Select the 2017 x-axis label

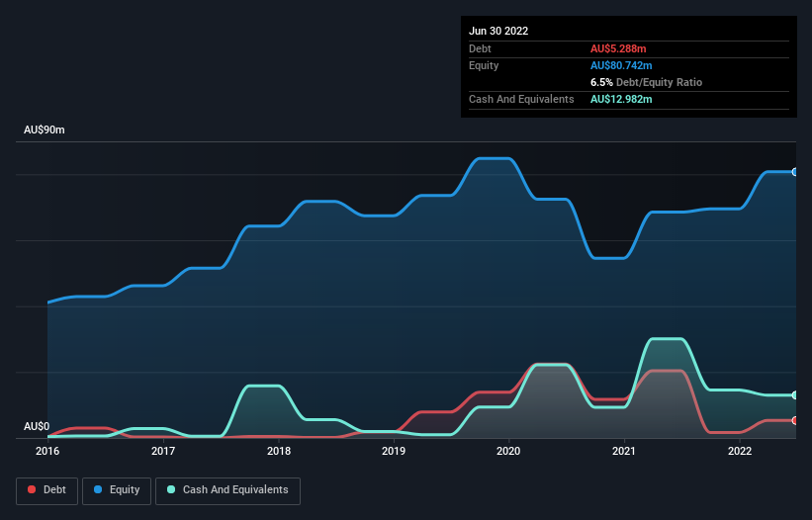coord(163,451)
